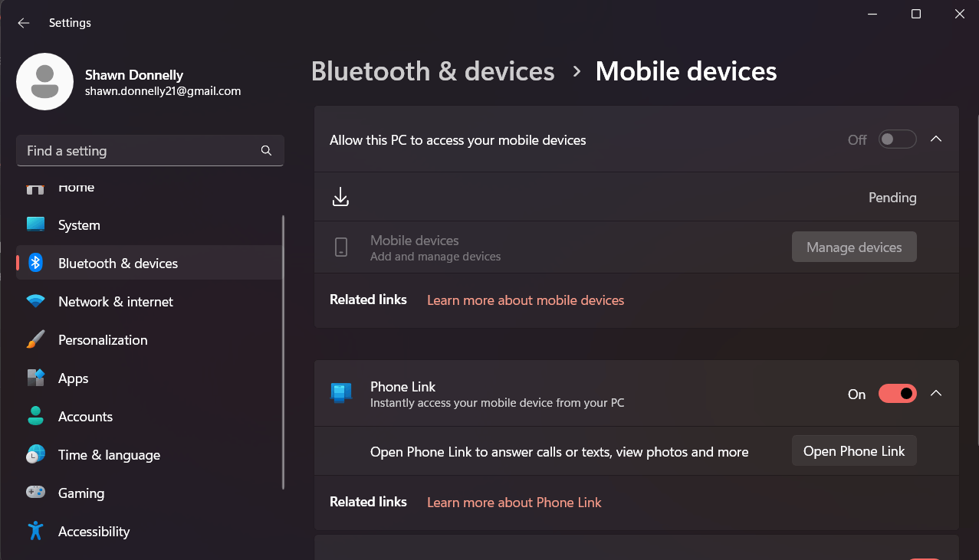979x560 pixels.
Task: Turn off Phone Link
Action: click(896, 393)
